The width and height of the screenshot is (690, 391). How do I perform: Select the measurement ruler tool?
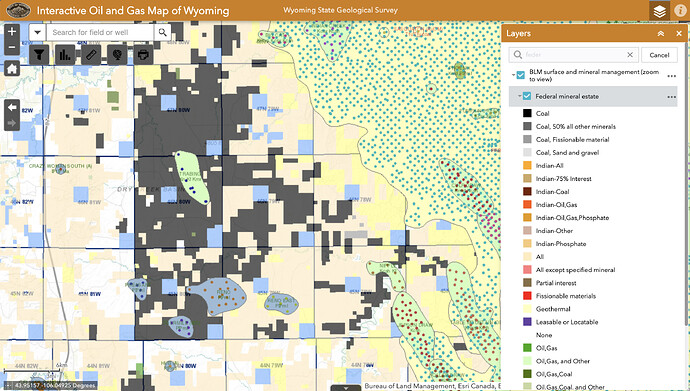[91, 55]
